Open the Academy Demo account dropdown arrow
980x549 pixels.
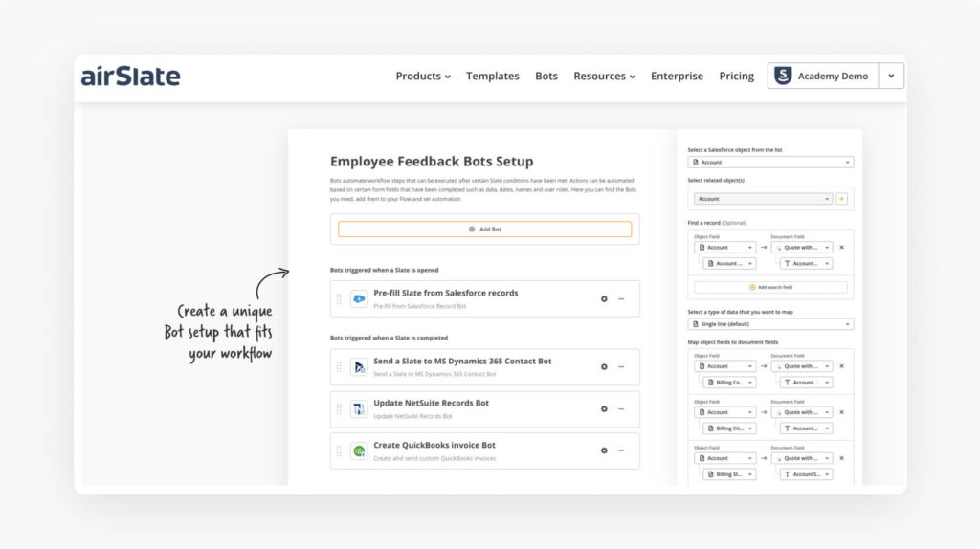pyautogui.click(x=892, y=77)
